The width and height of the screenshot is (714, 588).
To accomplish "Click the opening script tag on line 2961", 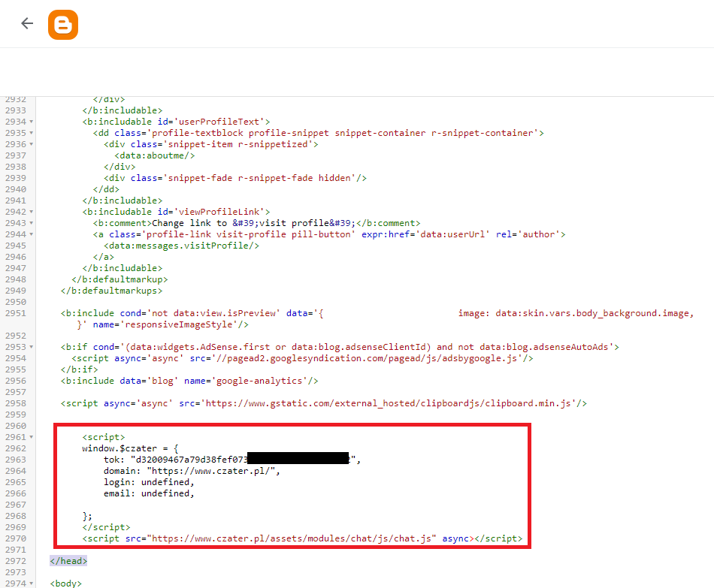I will click(x=104, y=437).
